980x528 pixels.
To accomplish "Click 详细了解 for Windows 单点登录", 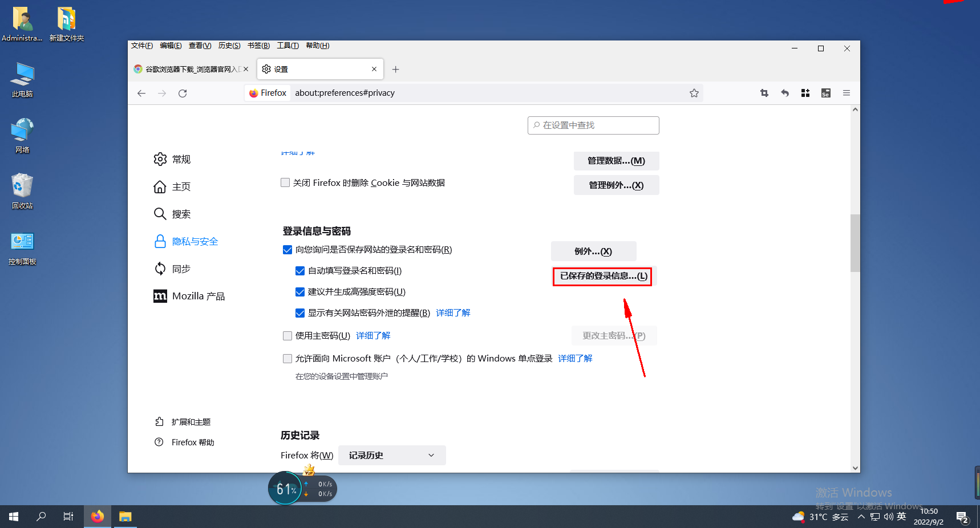I will 575,359.
